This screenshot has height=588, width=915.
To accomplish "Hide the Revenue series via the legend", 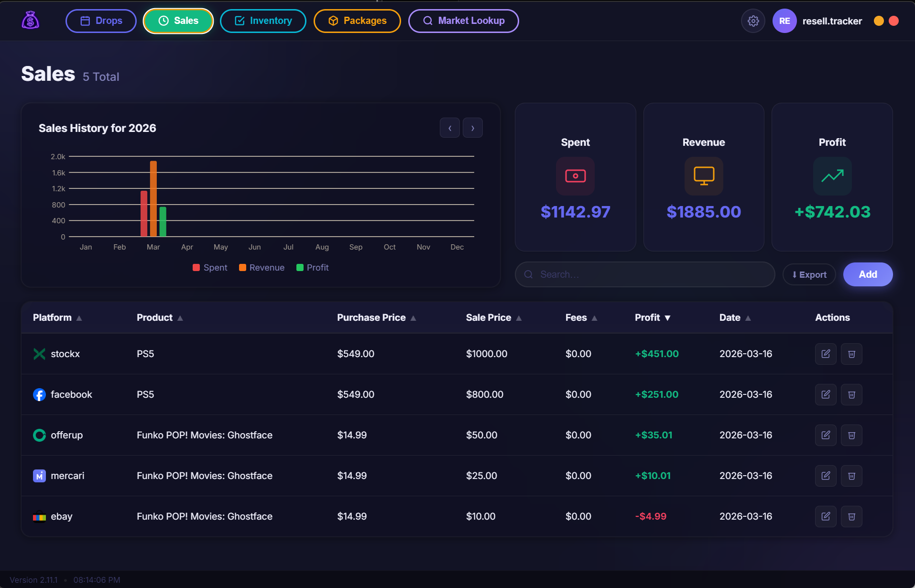I will (261, 267).
